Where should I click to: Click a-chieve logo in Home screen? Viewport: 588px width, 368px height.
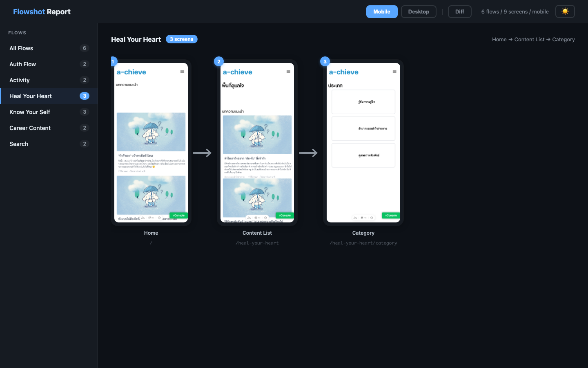(x=131, y=72)
